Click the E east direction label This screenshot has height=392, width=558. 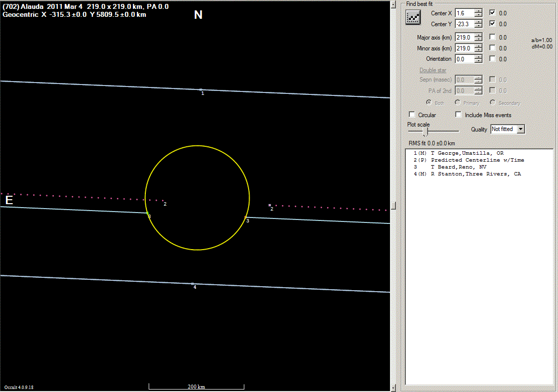point(9,200)
